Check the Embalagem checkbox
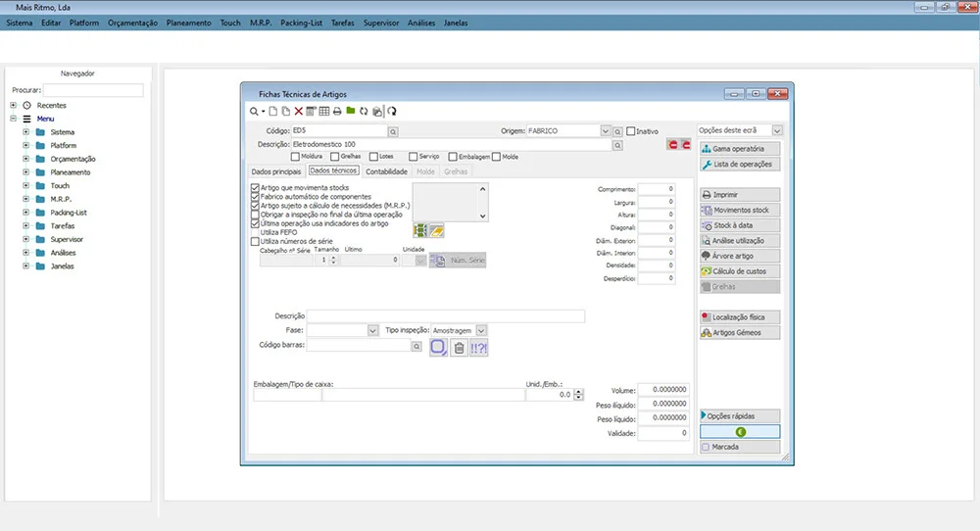Screen dimensions: 980x531 pyautogui.click(x=453, y=157)
